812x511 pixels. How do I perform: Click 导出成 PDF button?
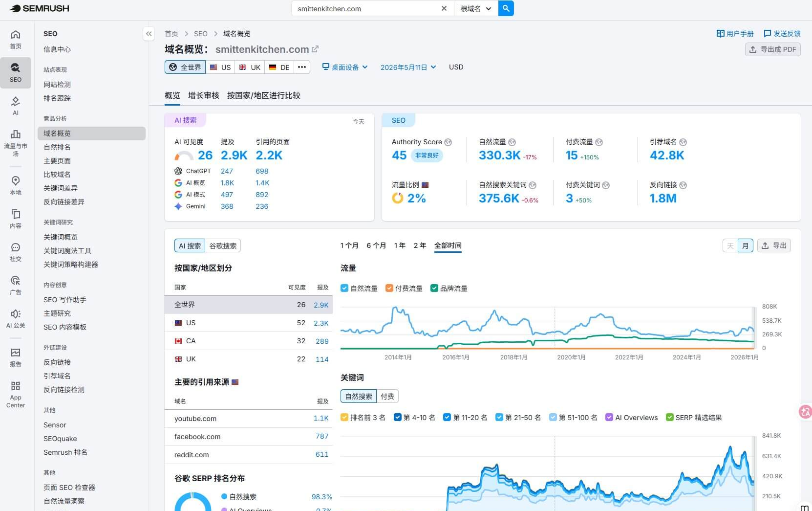(772, 49)
